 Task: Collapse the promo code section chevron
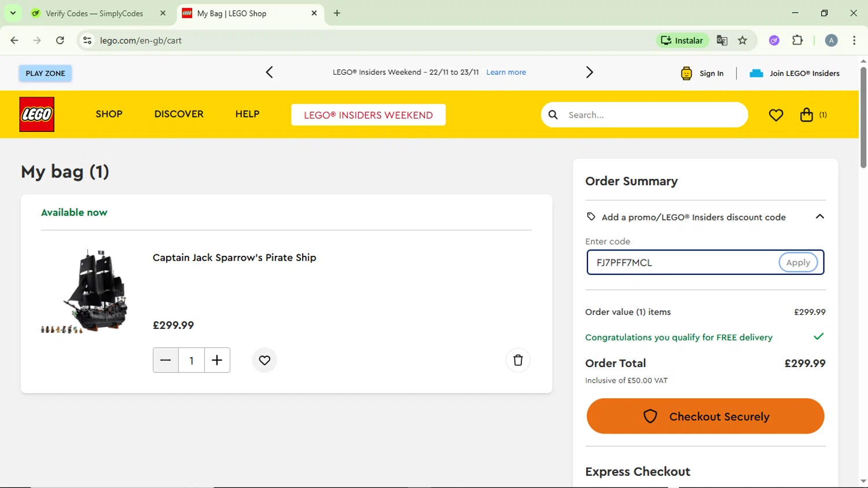point(819,217)
